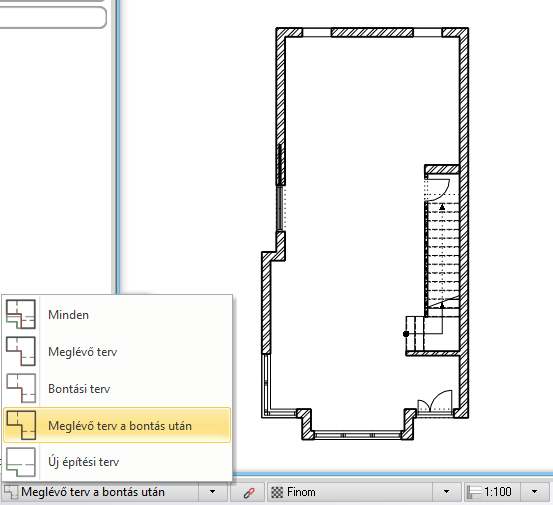553x505 pixels.
Task: Click the Bontási terv filter icon
Action: 21,388
